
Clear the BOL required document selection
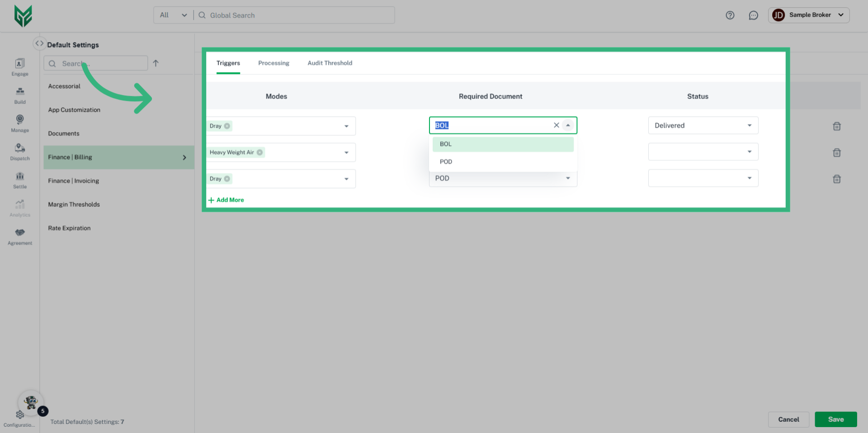tap(556, 125)
